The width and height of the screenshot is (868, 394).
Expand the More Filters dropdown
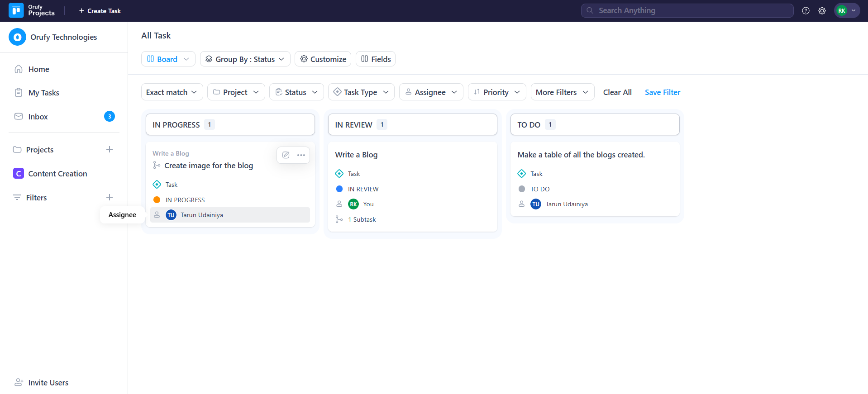tap(562, 92)
